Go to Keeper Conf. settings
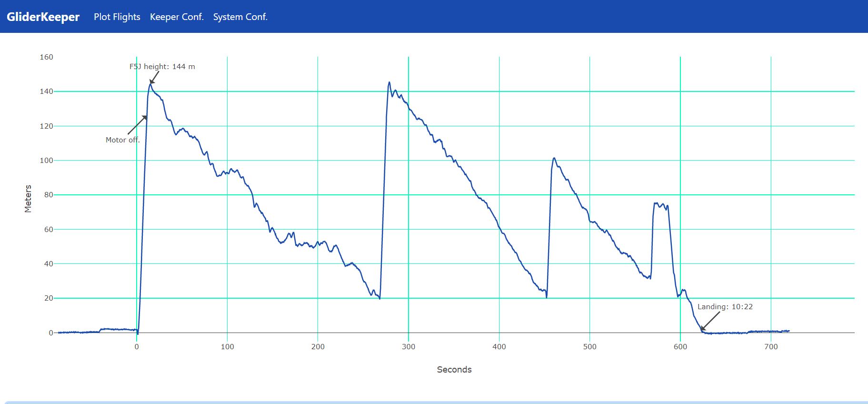The image size is (868, 404). click(177, 17)
